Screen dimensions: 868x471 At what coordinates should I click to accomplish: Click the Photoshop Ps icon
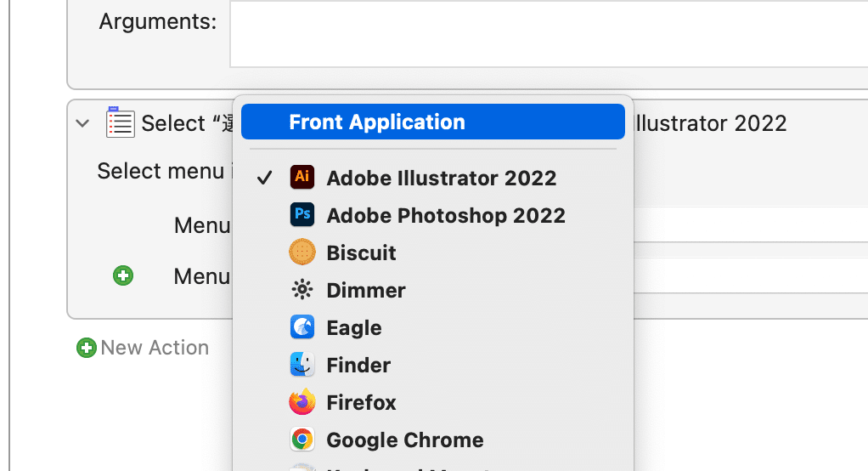tap(302, 214)
